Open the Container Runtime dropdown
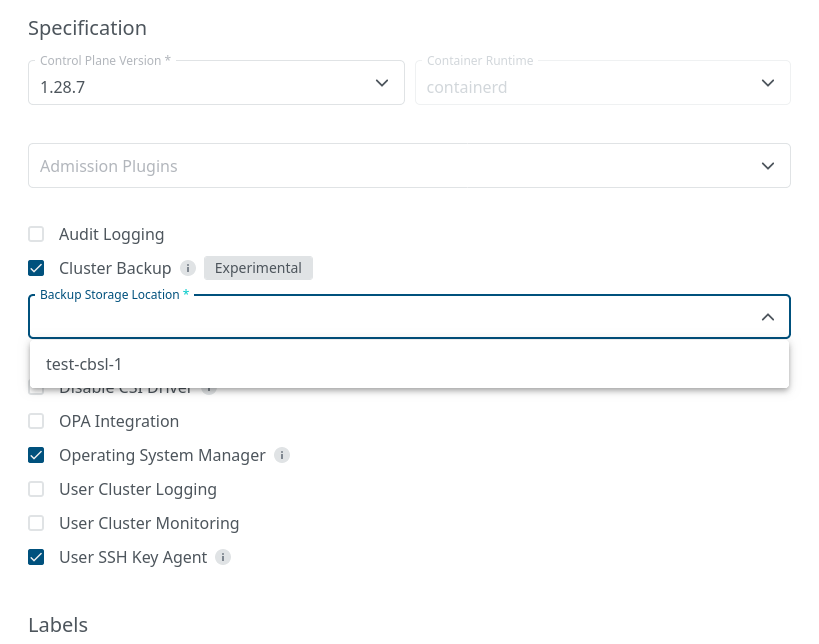The image size is (819, 644). [x=603, y=83]
